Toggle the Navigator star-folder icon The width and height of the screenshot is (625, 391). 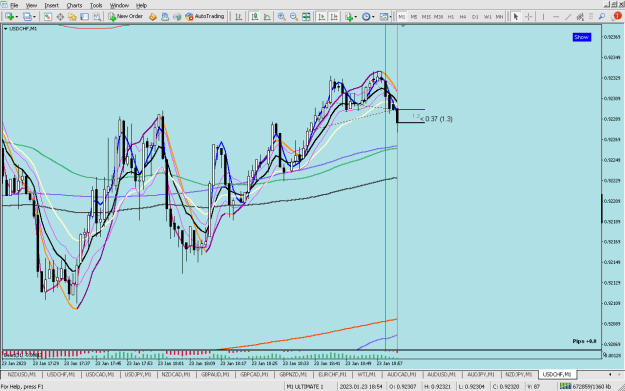pyautogui.click(x=72, y=17)
